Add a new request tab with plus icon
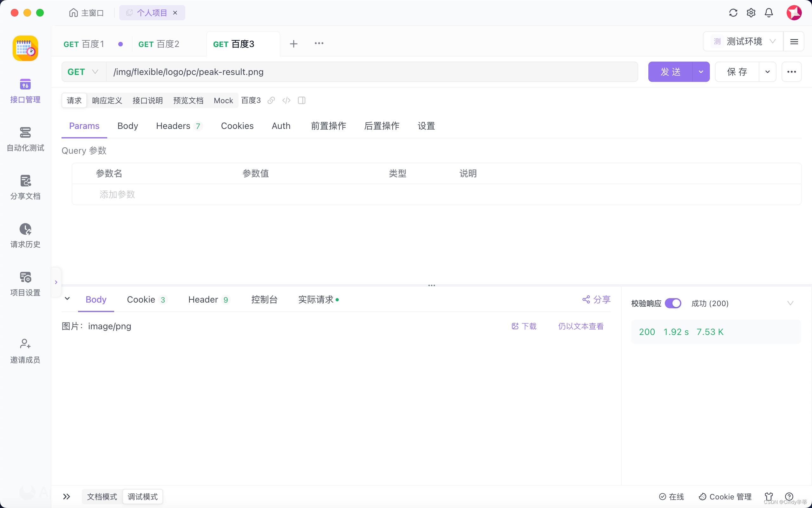This screenshot has width=812, height=508. tap(294, 44)
